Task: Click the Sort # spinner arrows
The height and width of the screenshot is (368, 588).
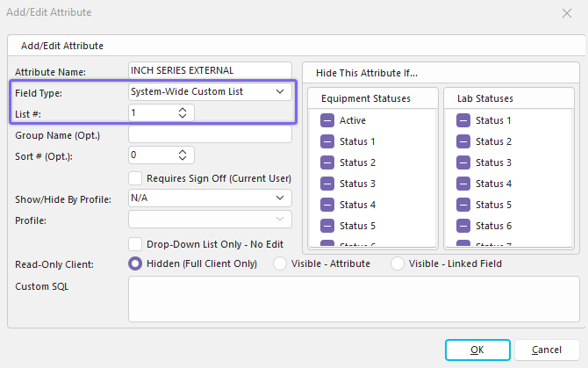Action: [182, 155]
